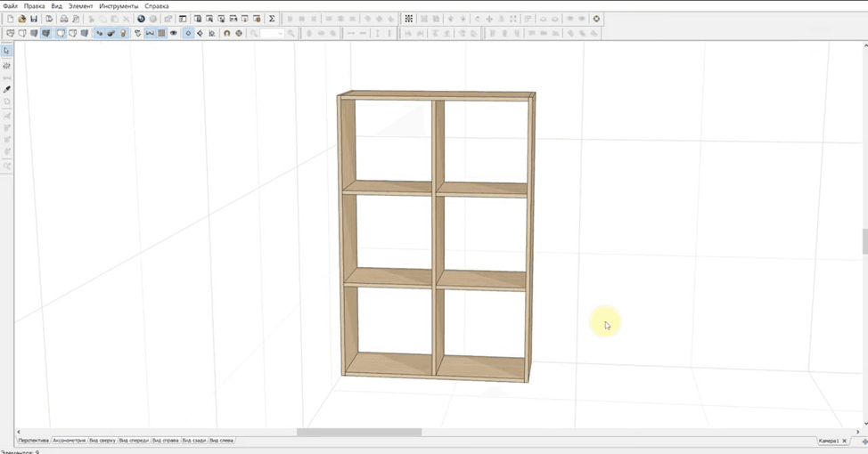868x454 pixels.
Task: Click the New project icon
Action: click(x=10, y=19)
